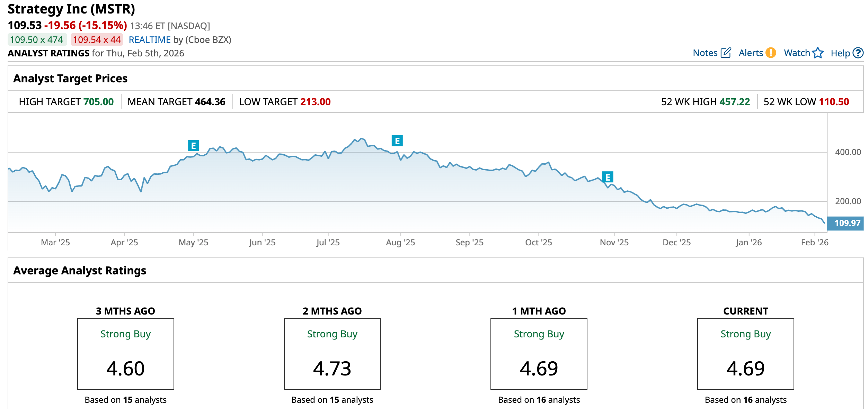Viewport: 868px width, 409px height.
Task: Click the Alerts link text
Action: [751, 53]
